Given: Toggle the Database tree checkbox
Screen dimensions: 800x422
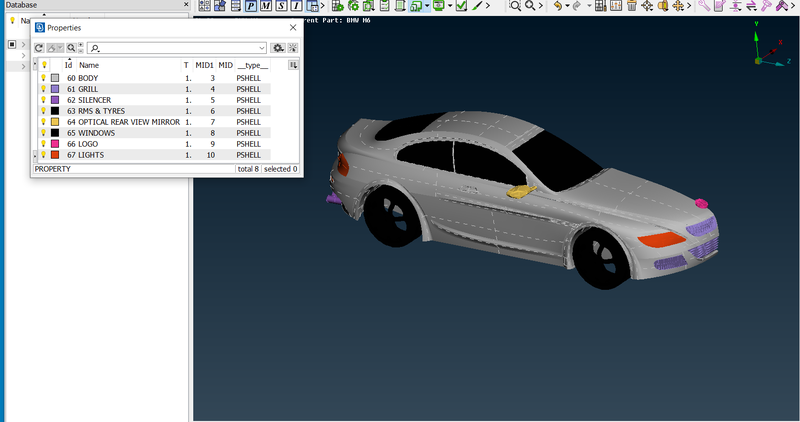Looking at the screenshot, I should 12,45.
